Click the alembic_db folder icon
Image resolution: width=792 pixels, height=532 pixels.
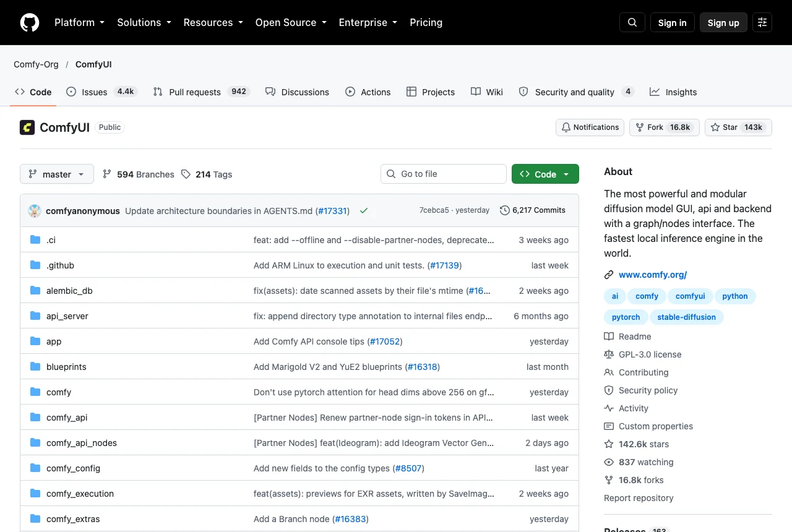(x=35, y=291)
